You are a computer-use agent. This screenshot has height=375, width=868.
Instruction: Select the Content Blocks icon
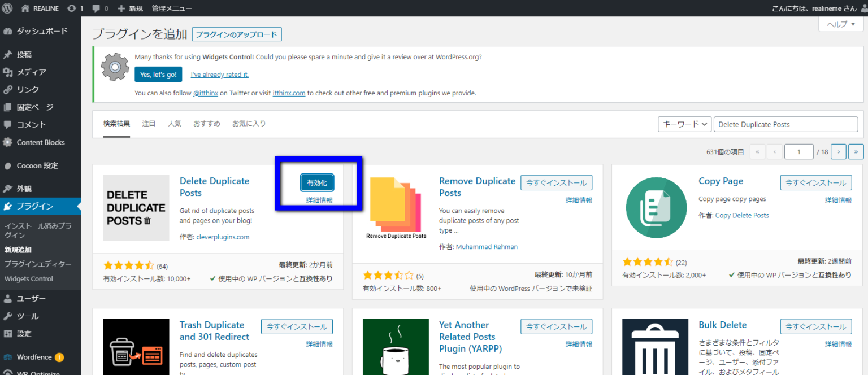click(8, 142)
